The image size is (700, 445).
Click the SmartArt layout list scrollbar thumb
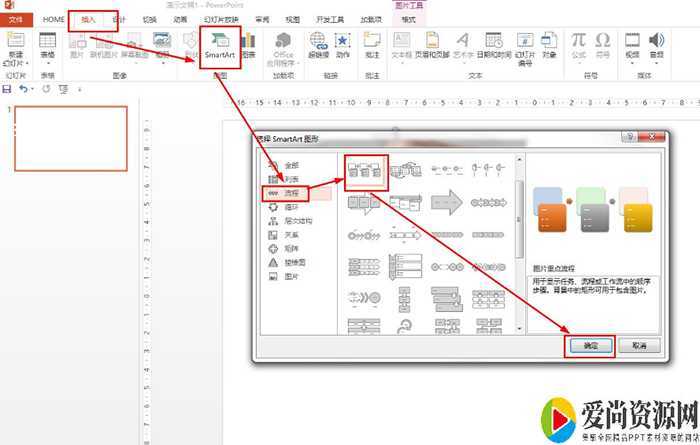pyautogui.click(x=519, y=219)
